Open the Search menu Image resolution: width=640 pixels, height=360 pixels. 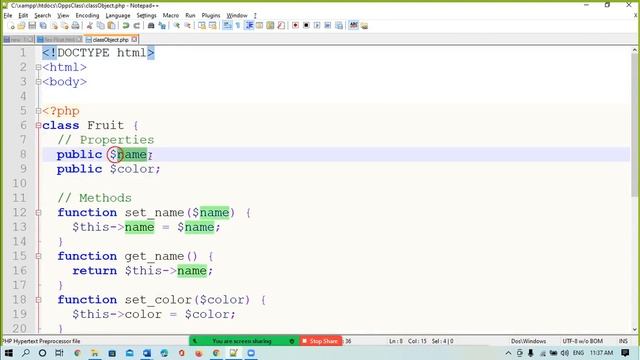[x=42, y=16]
